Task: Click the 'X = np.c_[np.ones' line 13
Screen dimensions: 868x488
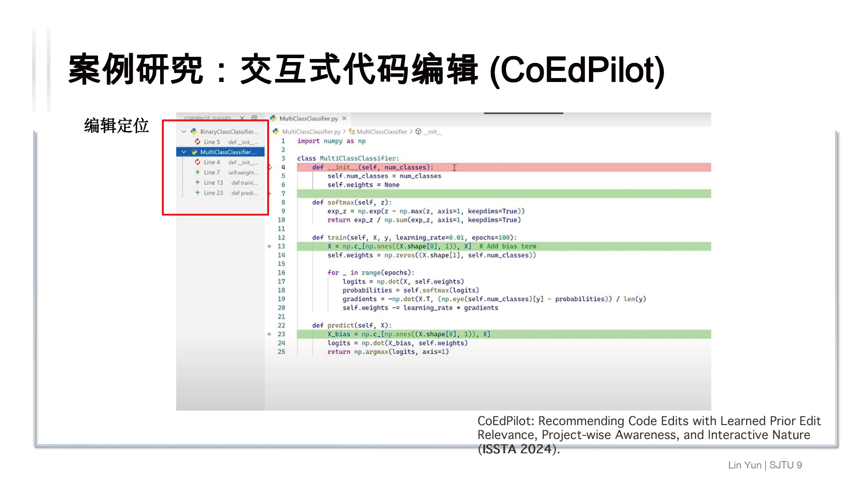Action: point(504,246)
